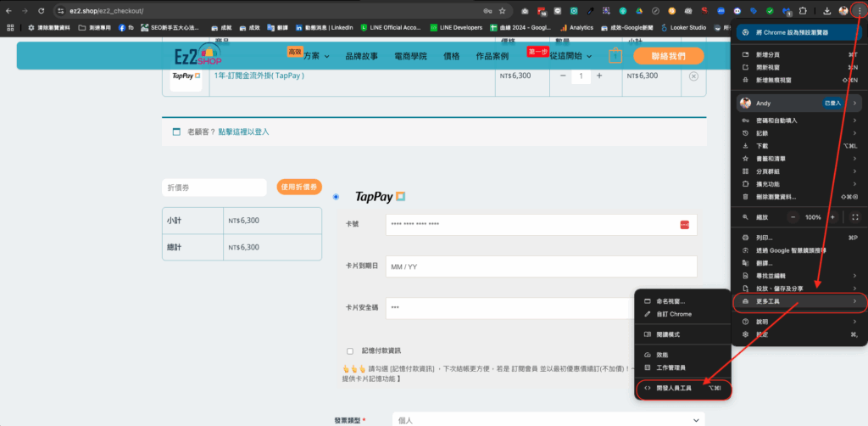
Task: Open 更多工具 submenu
Action: coord(800,301)
